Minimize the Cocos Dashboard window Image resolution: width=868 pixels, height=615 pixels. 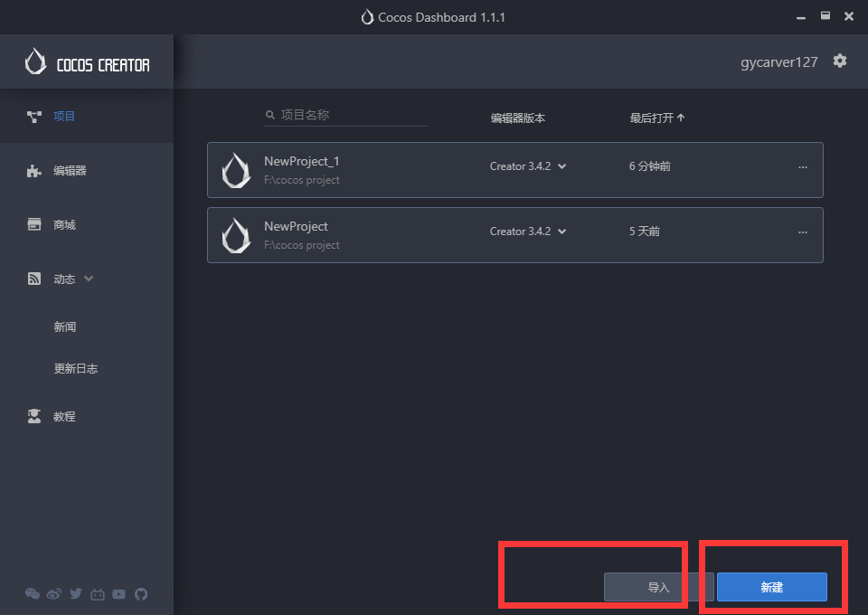tap(800, 17)
